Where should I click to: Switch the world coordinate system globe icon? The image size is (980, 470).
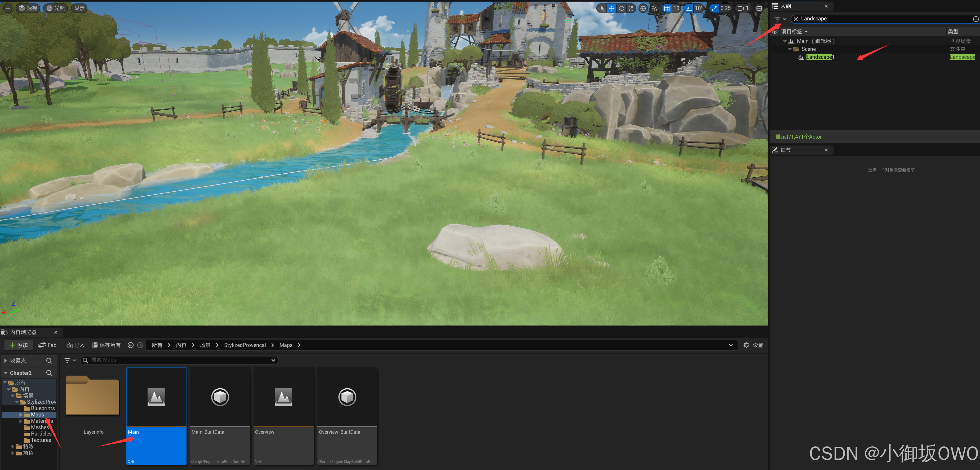click(x=643, y=8)
